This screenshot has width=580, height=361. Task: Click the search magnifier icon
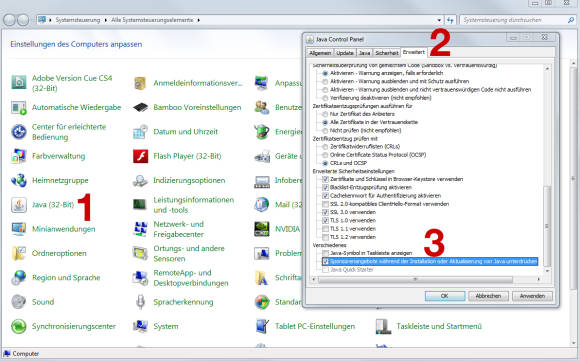(x=571, y=20)
